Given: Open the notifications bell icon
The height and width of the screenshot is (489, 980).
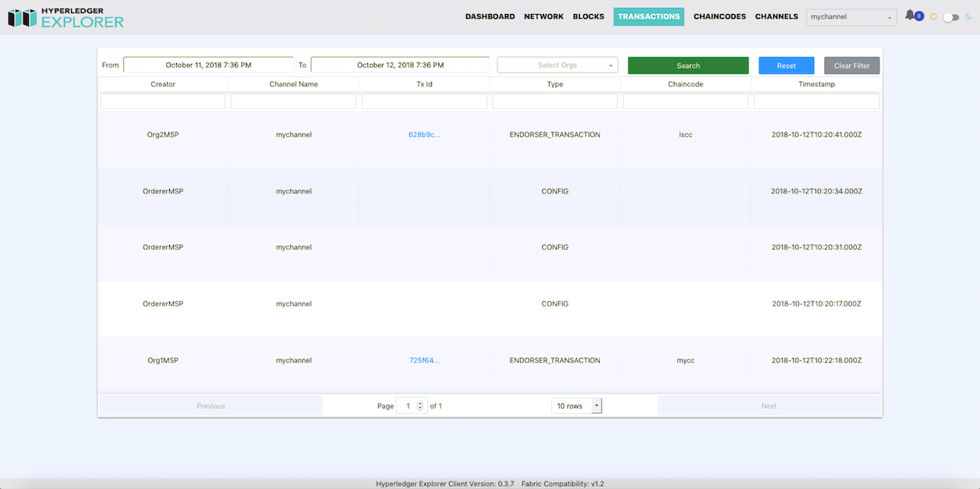Looking at the screenshot, I should coord(910,16).
